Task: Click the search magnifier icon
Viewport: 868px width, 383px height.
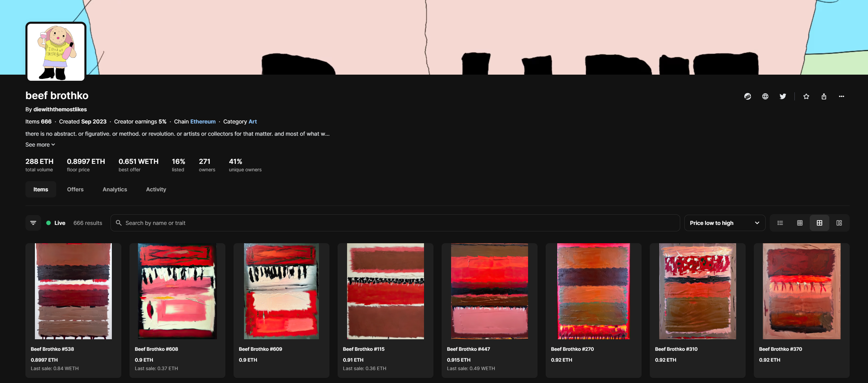Action: [x=119, y=223]
